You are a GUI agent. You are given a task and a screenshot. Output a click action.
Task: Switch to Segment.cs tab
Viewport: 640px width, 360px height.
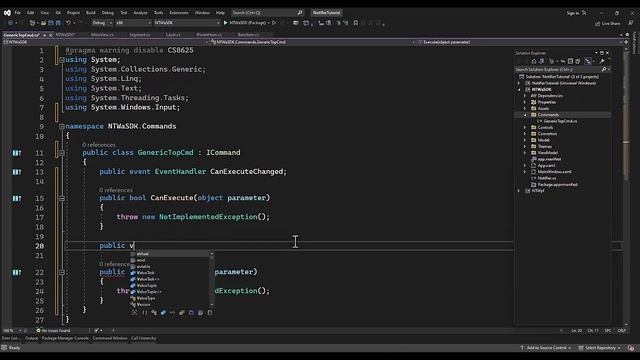tap(140, 35)
